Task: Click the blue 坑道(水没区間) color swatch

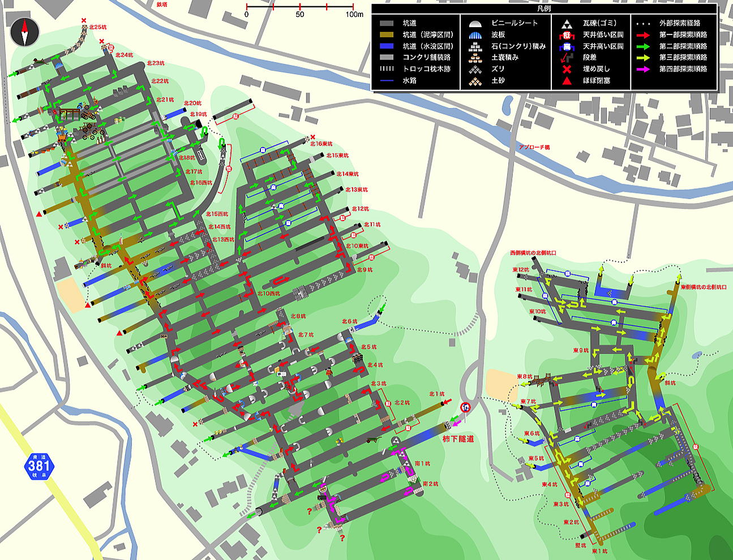Action: pyautogui.click(x=387, y=46)
